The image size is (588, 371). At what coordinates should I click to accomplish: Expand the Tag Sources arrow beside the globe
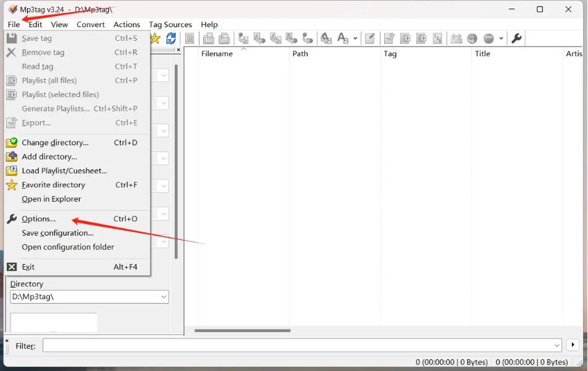click(x=501, y=38)
